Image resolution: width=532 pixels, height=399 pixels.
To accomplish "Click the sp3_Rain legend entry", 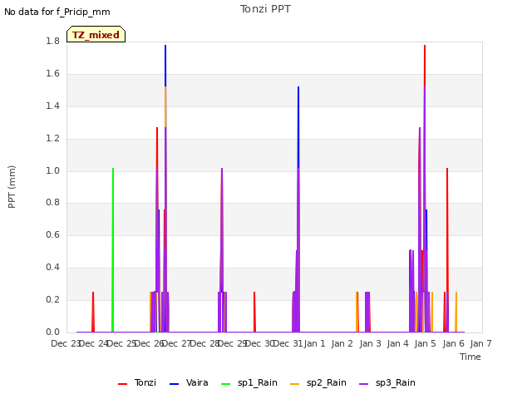I will [387, 382].
